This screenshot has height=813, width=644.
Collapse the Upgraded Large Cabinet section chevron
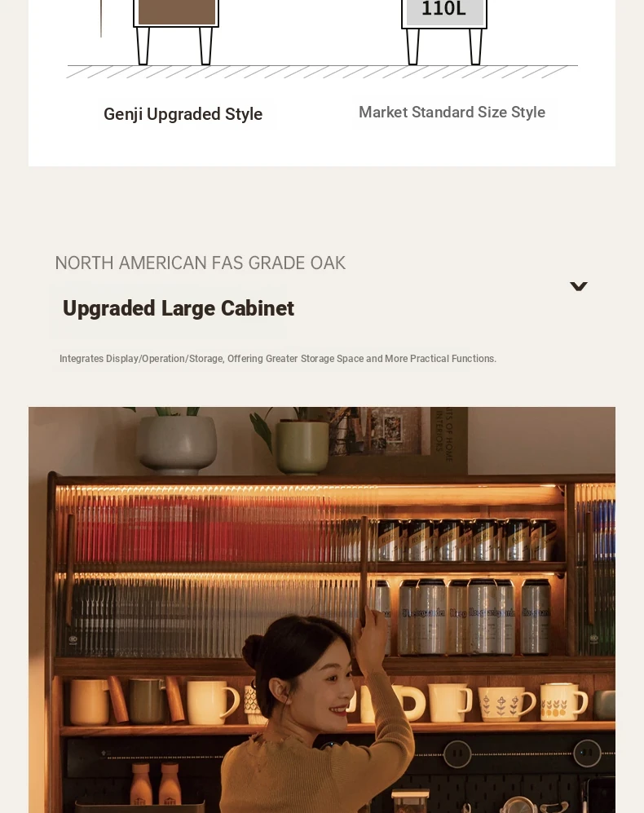point(579,286)
